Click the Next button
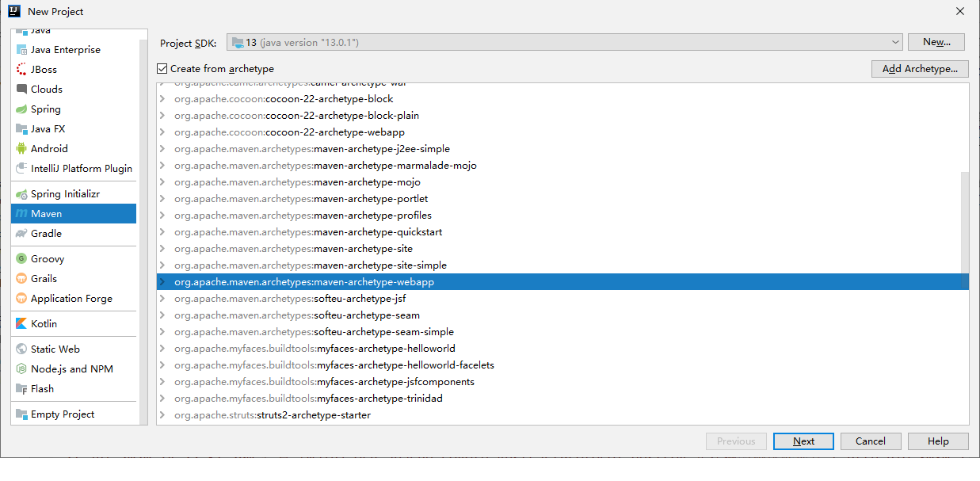This screenshot has height=481, width=980. [x=803, y=441]
